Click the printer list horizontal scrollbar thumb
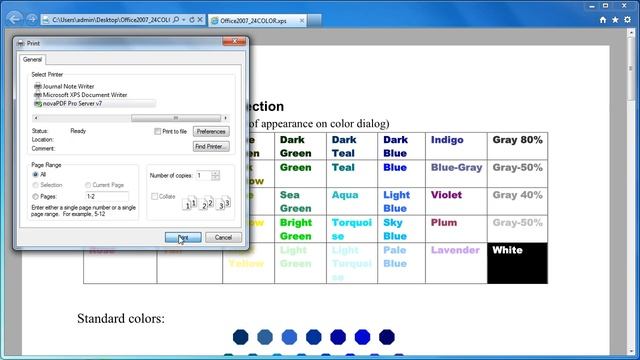 pyautogui.click(x=176, y=118)
